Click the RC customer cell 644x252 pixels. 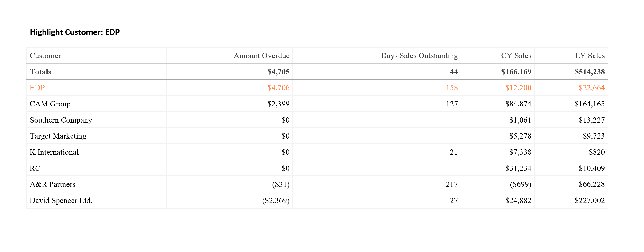pyautogui.click(x=35, y=168)
